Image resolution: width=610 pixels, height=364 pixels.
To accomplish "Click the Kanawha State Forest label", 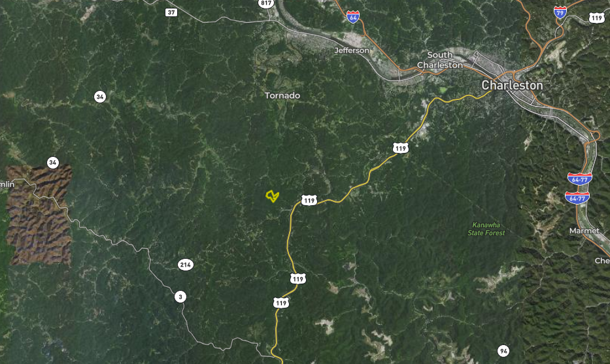I will click(486, 229).
